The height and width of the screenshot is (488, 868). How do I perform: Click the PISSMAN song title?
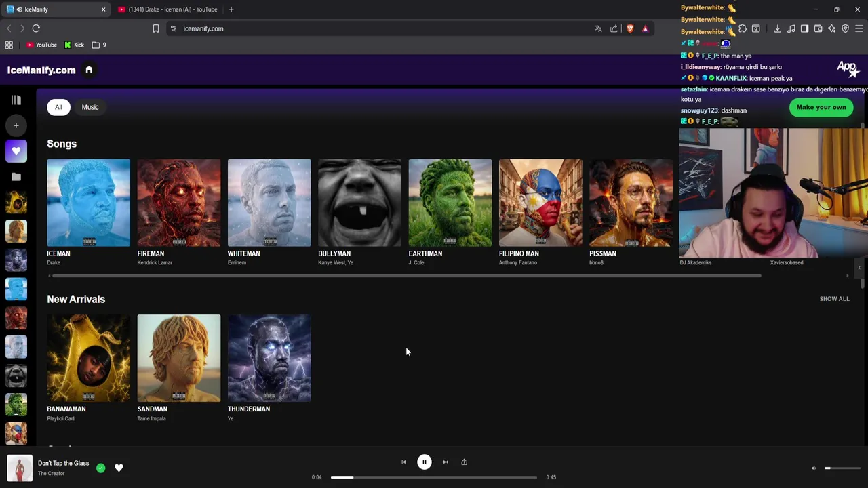pyautogui.click(x=603, y=253)
